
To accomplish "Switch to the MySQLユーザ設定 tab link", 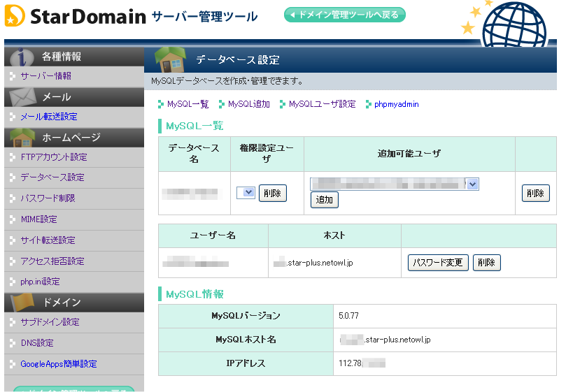I will tap(322, 104).
